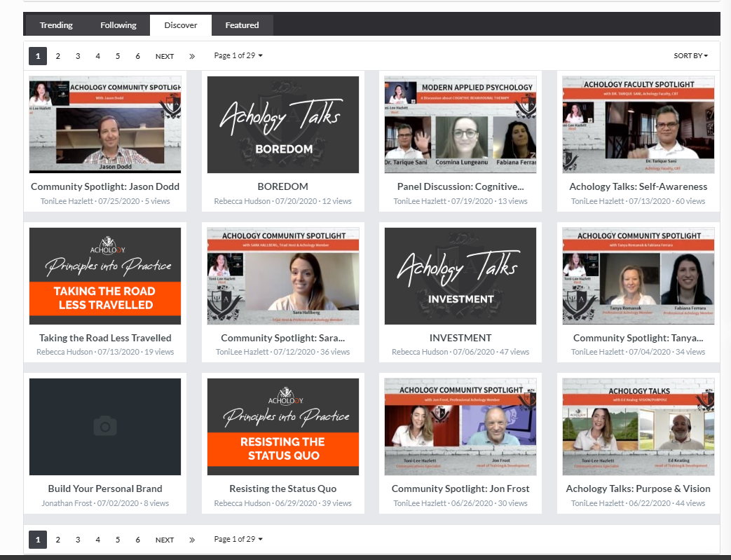This screenshot has height=560, width=731.
Task: Go to page 3 in top pagination
Action: [x=78, y=56]
